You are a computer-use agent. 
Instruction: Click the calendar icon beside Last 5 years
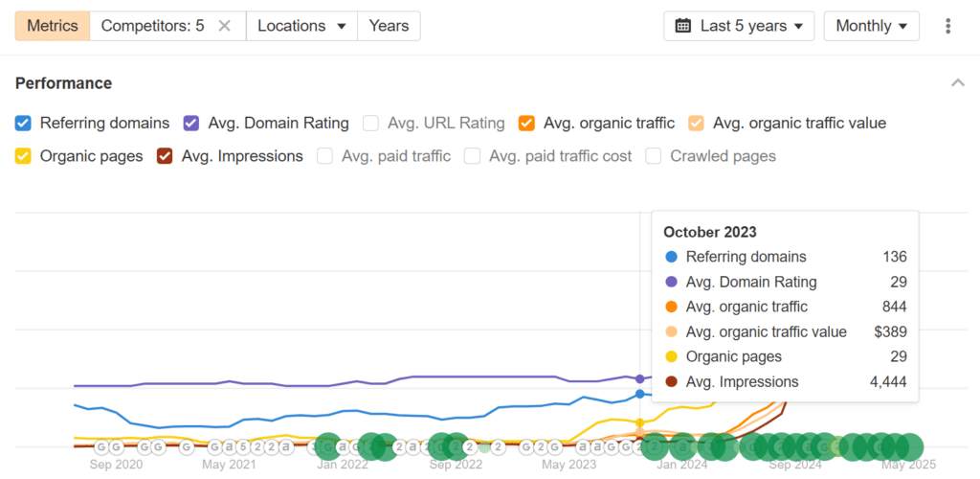point(683,26)
